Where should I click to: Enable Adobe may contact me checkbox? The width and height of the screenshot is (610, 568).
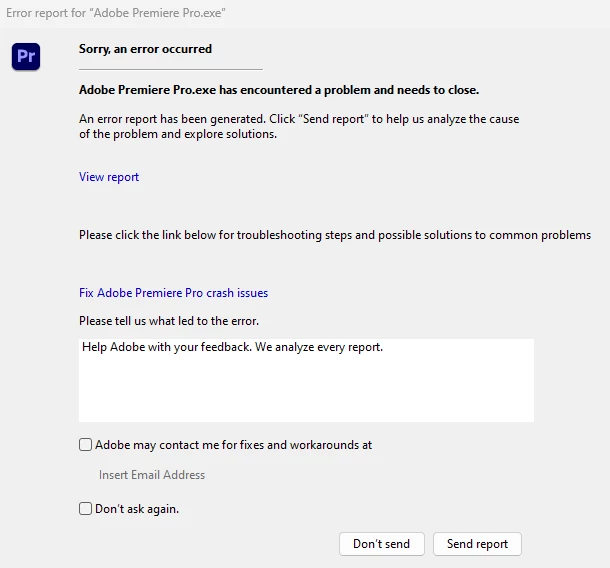[x=86, y=444]
